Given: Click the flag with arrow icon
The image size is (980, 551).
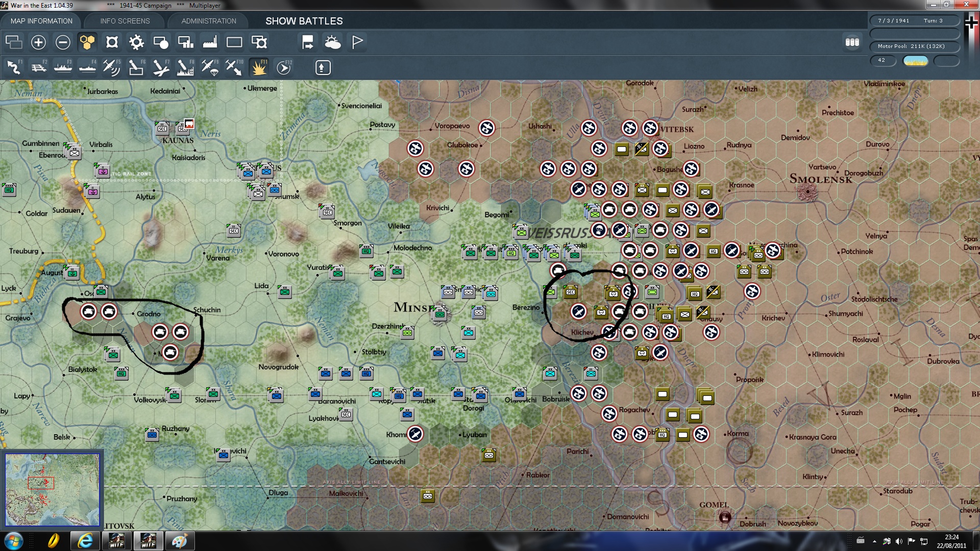Looking at the screenshot, I should (308, 42).
